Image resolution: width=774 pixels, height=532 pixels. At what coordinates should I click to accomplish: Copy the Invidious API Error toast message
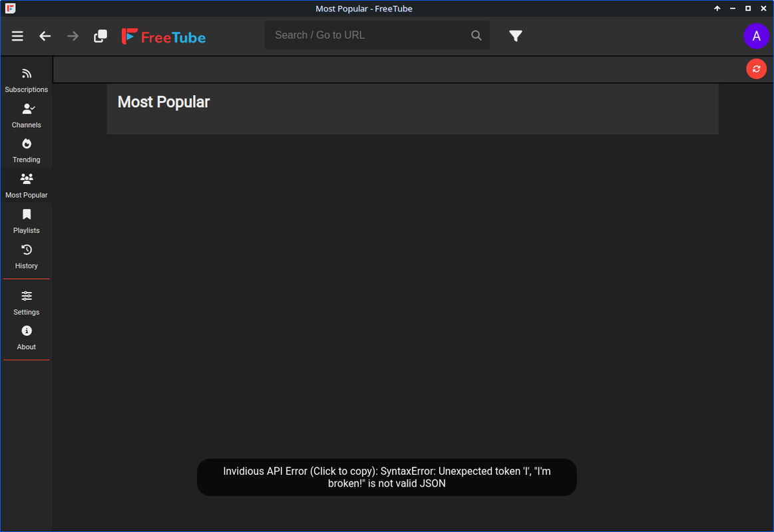387,477
